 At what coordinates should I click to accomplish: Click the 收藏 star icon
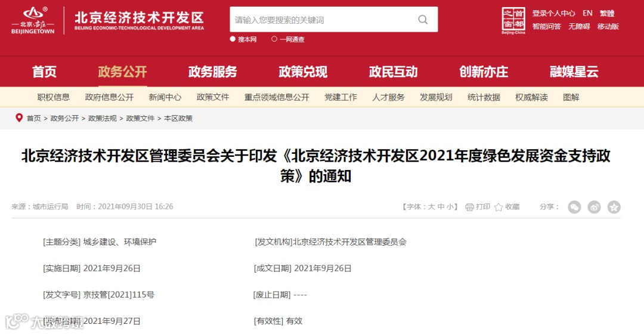coord(498,207)
